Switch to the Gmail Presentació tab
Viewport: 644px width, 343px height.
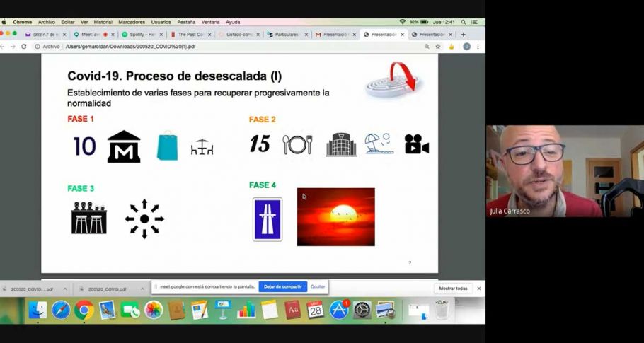(336, 35)
